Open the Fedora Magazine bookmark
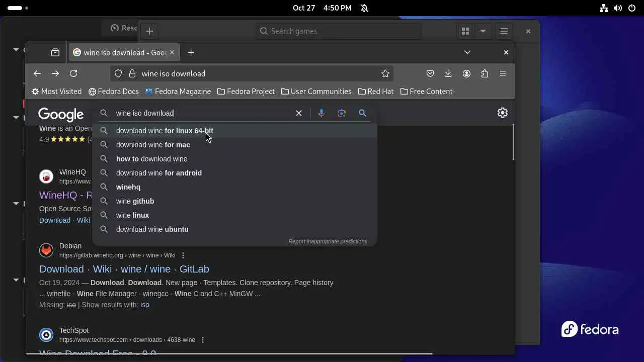 [x=178, y=92]
